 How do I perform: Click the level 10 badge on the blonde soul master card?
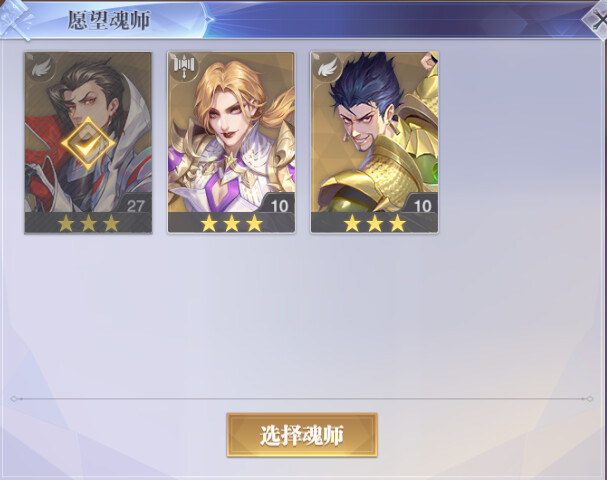coord(279,205)
